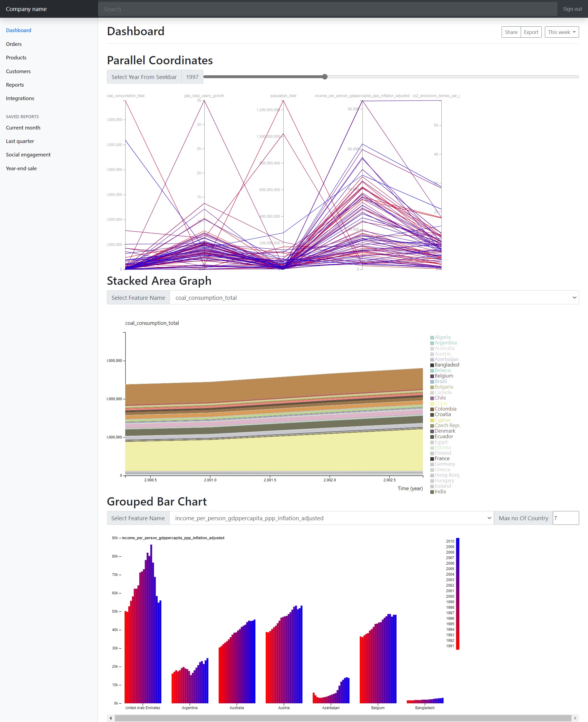Click Sign out link
Screen dimensions: 588x722
pos(572,9)
